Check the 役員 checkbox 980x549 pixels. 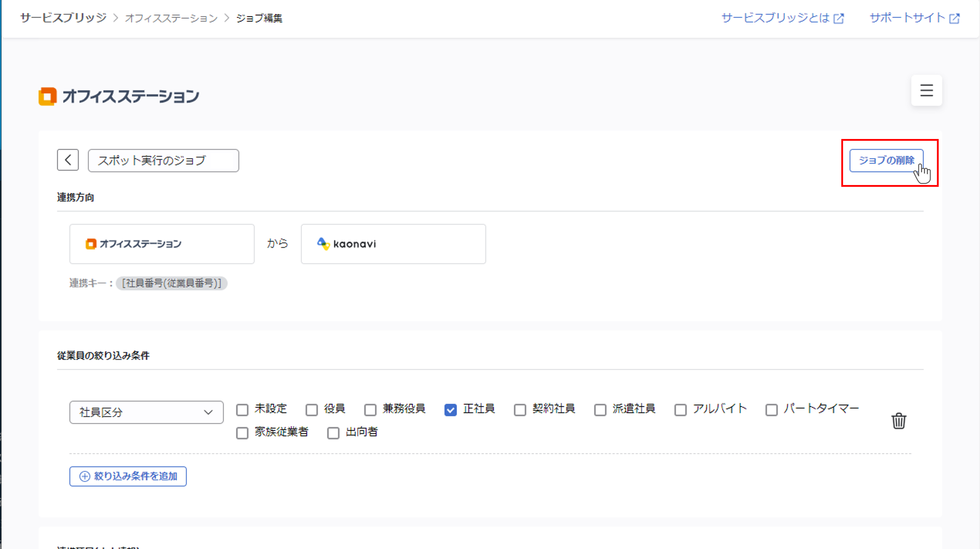click(312, 410)
